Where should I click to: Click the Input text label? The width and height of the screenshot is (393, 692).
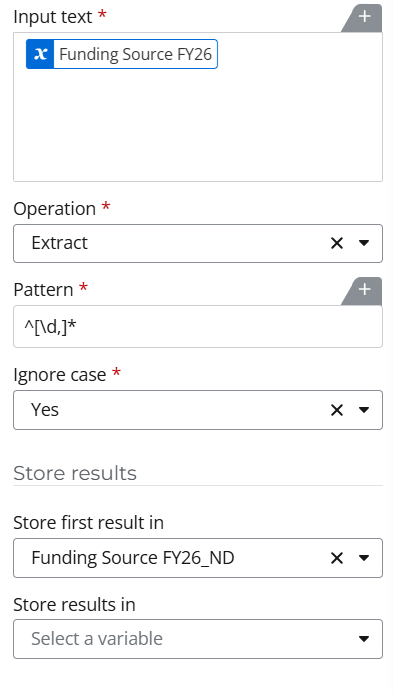(x=53, y=17)
